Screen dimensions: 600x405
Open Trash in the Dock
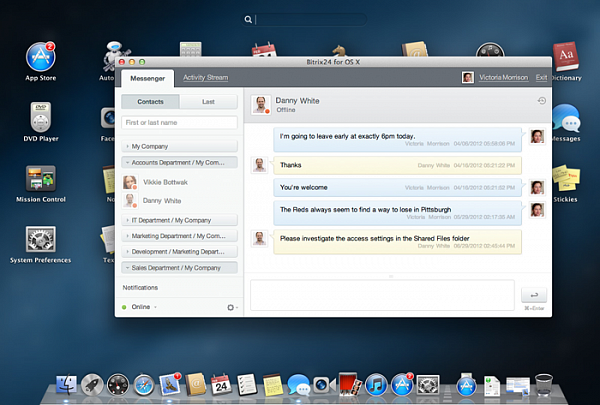[543, 384]
